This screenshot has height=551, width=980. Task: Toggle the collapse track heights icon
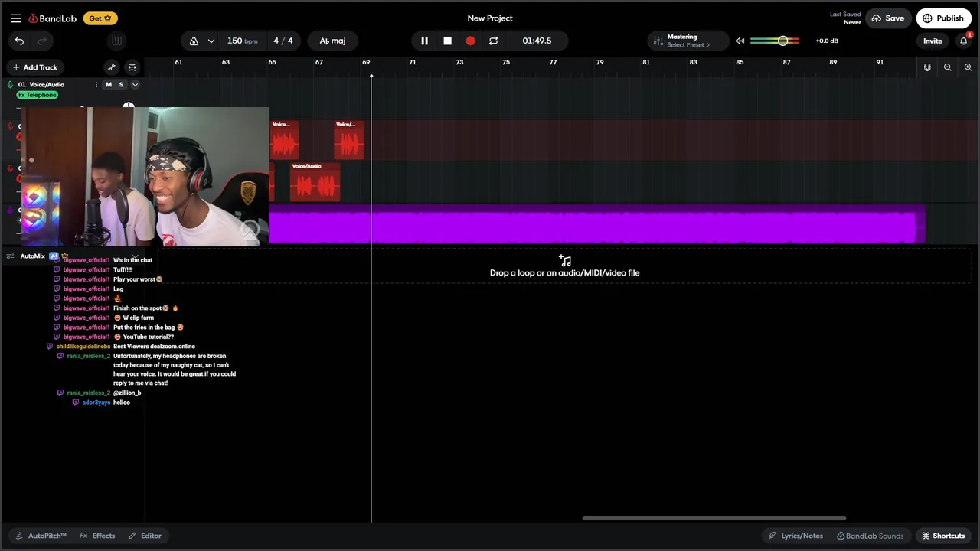[x=132, y=67]
